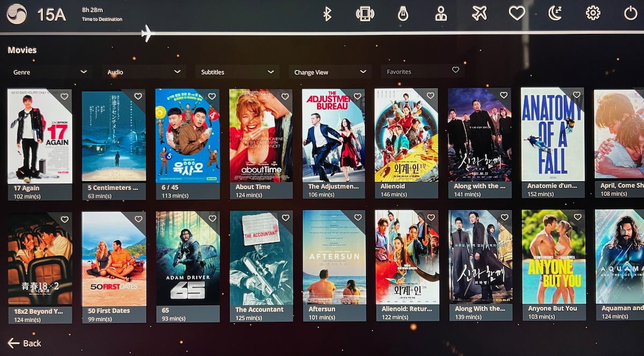Open the airplane flight map icon
This screenshot has width=644, height=356.
pyautogui.click(x=479, y=13)
